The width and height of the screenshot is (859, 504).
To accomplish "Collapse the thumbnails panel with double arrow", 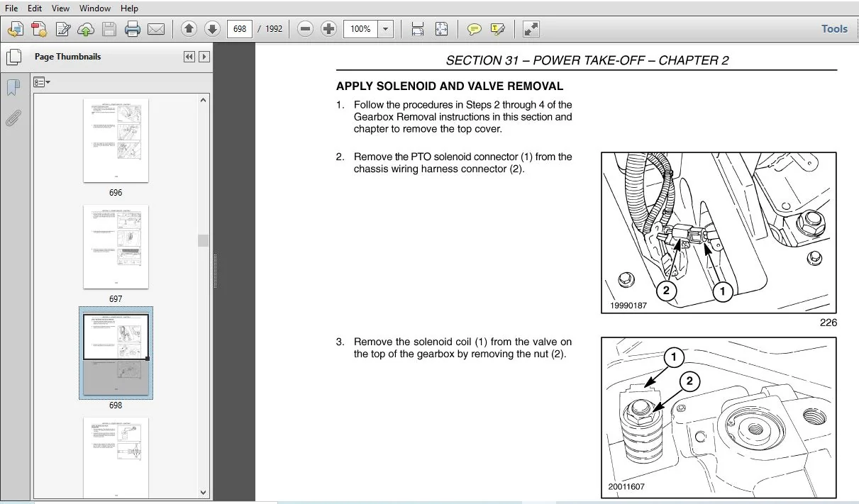I will coord(189,57).
